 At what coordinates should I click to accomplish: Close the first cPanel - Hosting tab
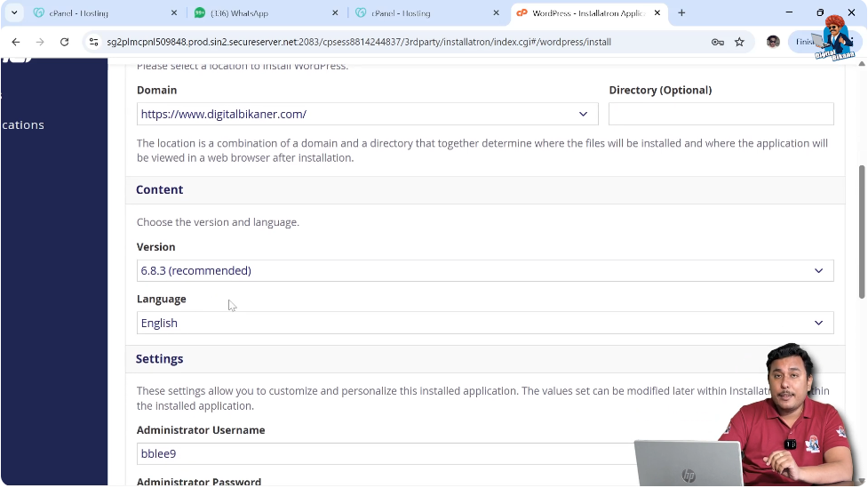click(174, 12)
